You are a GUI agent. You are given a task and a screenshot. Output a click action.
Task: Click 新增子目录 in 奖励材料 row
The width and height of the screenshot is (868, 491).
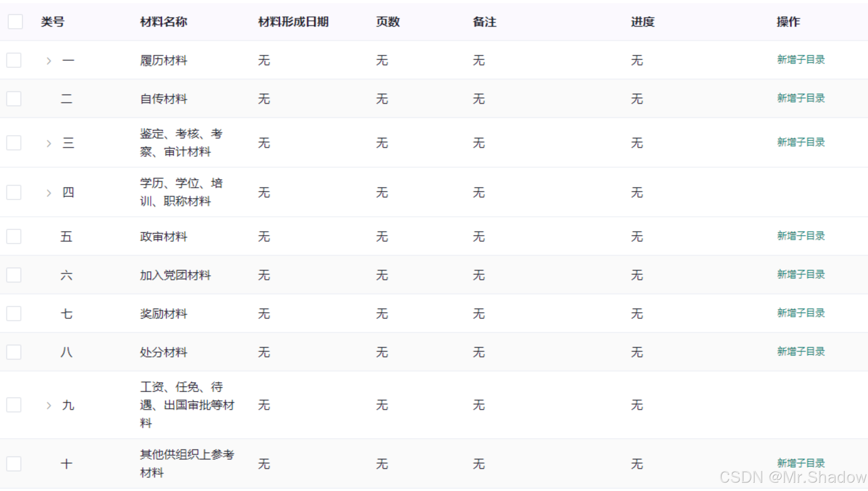tap(801, 313)
